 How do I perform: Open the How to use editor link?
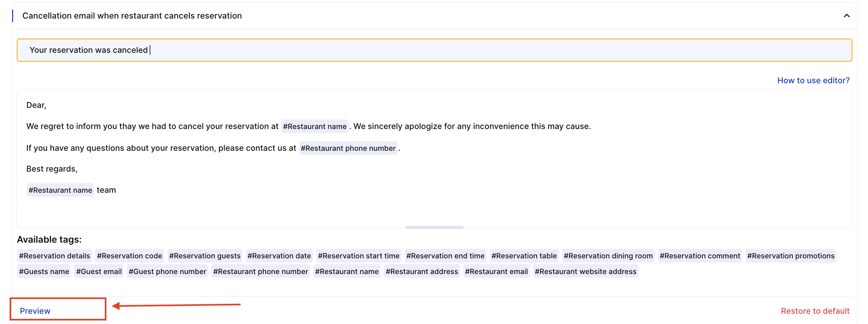point(813,80)
